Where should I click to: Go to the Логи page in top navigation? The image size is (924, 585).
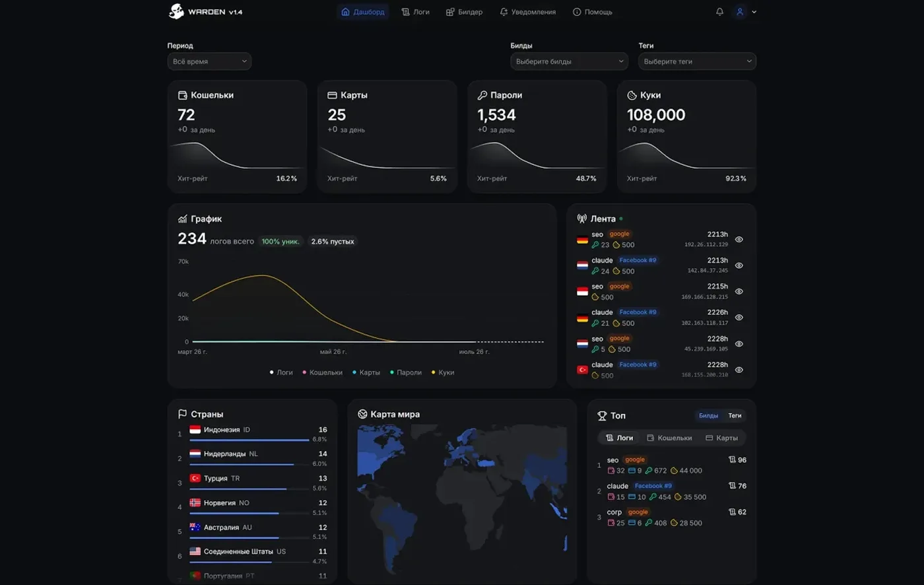[x=416, y=12]
